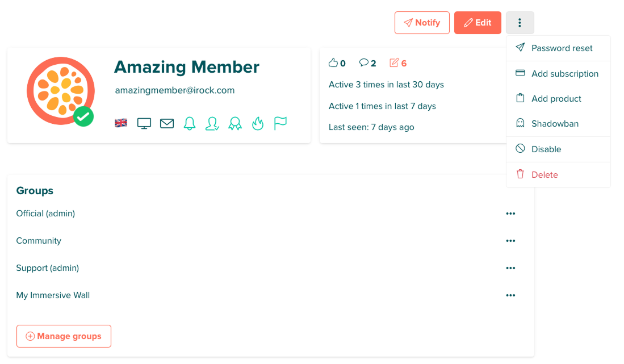The height and width of the screenshot is (364, 624).
Task: Click the member's pizza avatar image
Action: click(x=61, y=90)
